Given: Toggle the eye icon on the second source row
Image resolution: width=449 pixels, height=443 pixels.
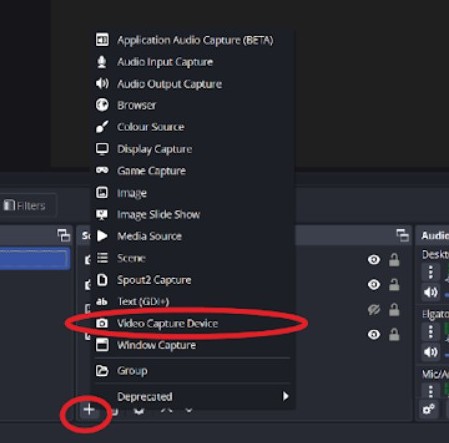Looking at the screenshot, I should [x=374, y=285].
